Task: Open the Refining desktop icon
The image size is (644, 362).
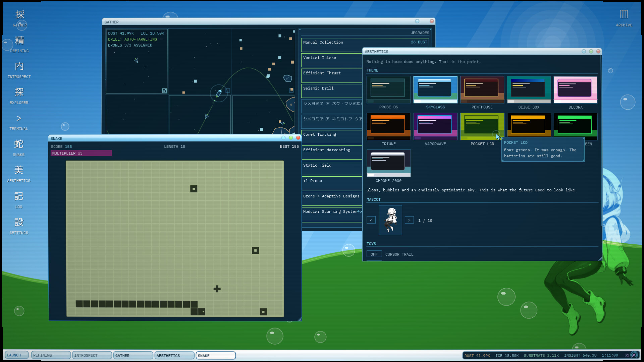Action: [x=19, y=44]
